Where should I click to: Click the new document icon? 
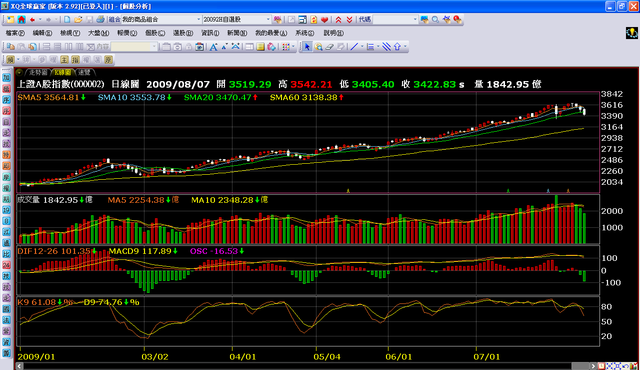point(67,19)
